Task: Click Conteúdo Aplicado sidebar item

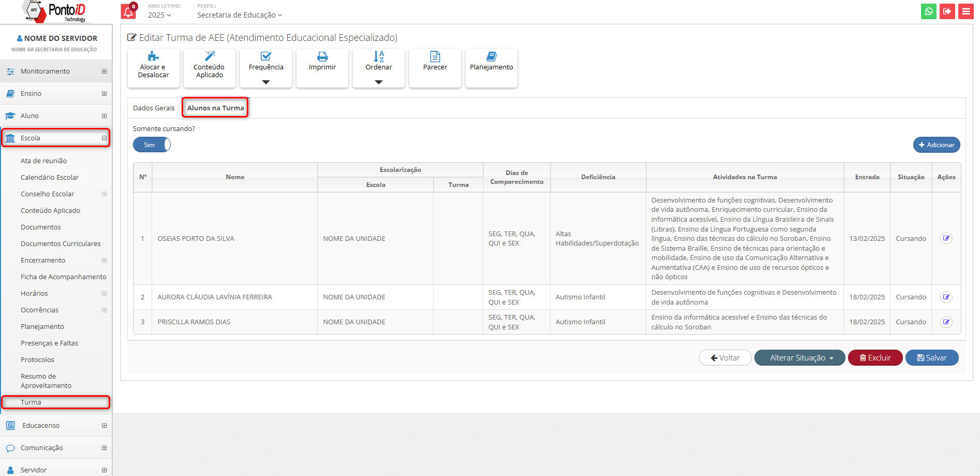Action: [x=51, y=211]
